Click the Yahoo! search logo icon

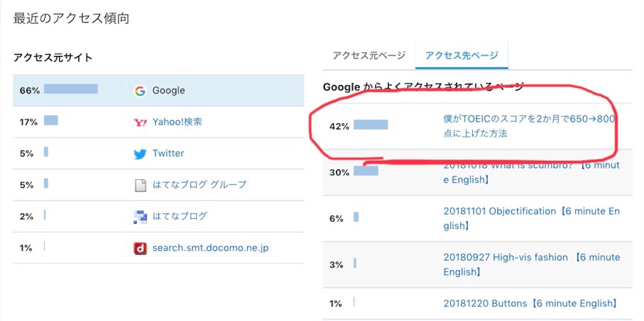coord(140,122)
